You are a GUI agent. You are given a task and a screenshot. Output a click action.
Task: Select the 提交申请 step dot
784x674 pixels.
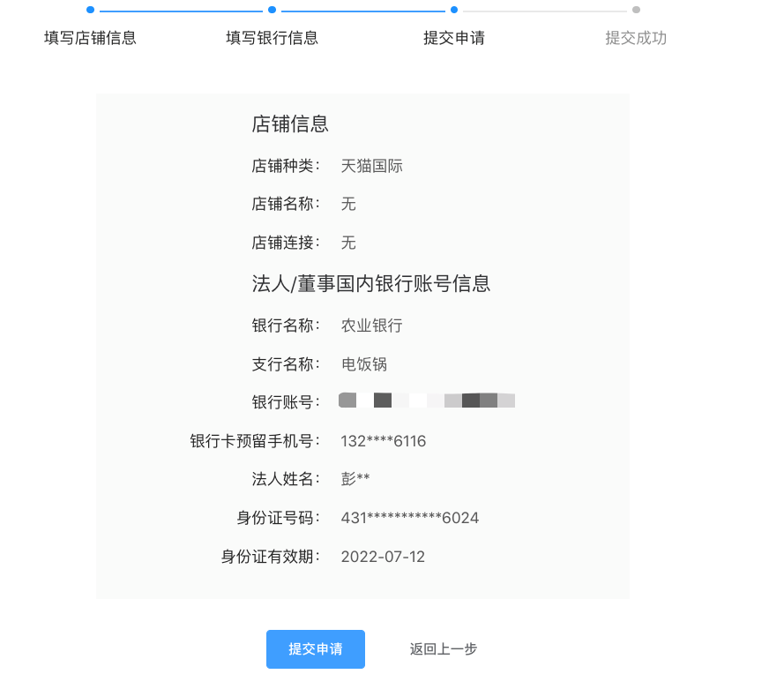click(x=454, y=10)
